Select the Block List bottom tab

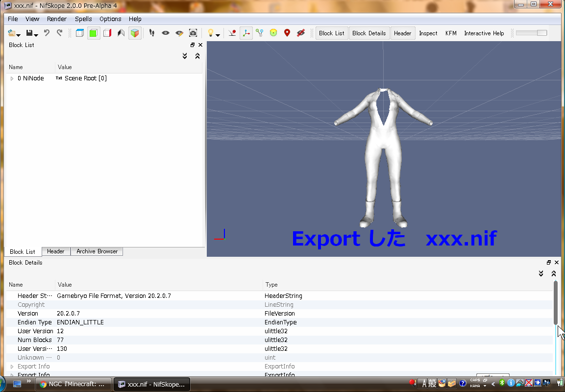tap(23, 251)
